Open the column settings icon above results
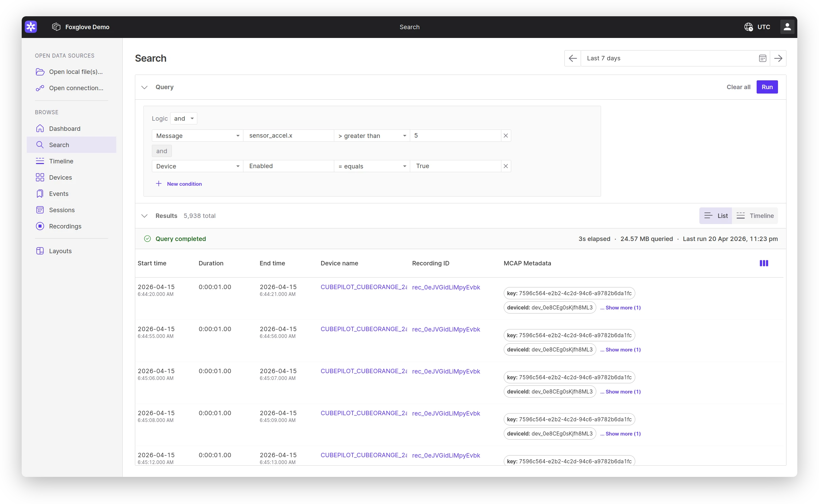This screenshot has width=819, height=504. click(764, 263)
